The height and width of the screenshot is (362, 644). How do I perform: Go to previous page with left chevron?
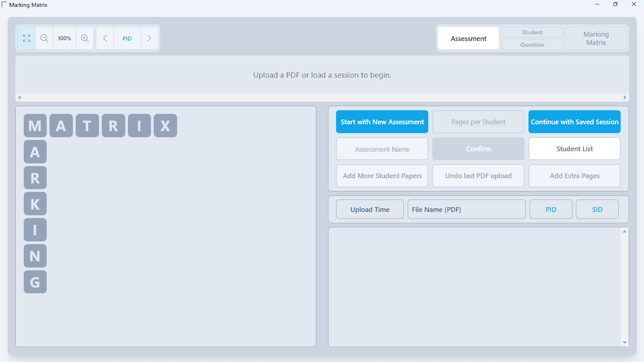[105, 38]
